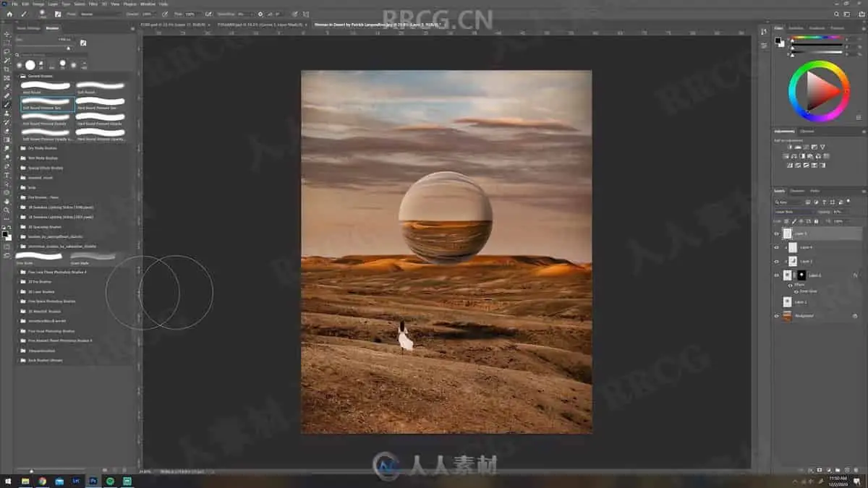Screen dimensions: 868x488
Task: Select the Hand tool
Action: coord(7,202)
